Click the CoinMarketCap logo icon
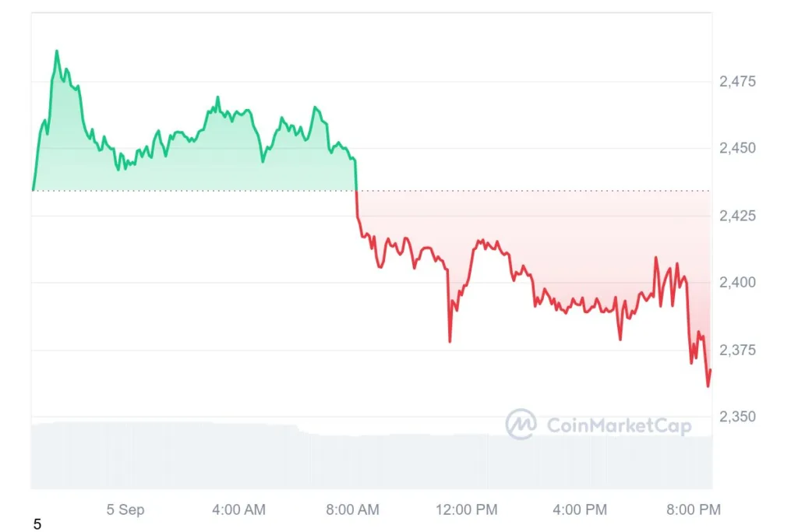The image size is (798, 532). pyautogui.click(x=521, y=424)
